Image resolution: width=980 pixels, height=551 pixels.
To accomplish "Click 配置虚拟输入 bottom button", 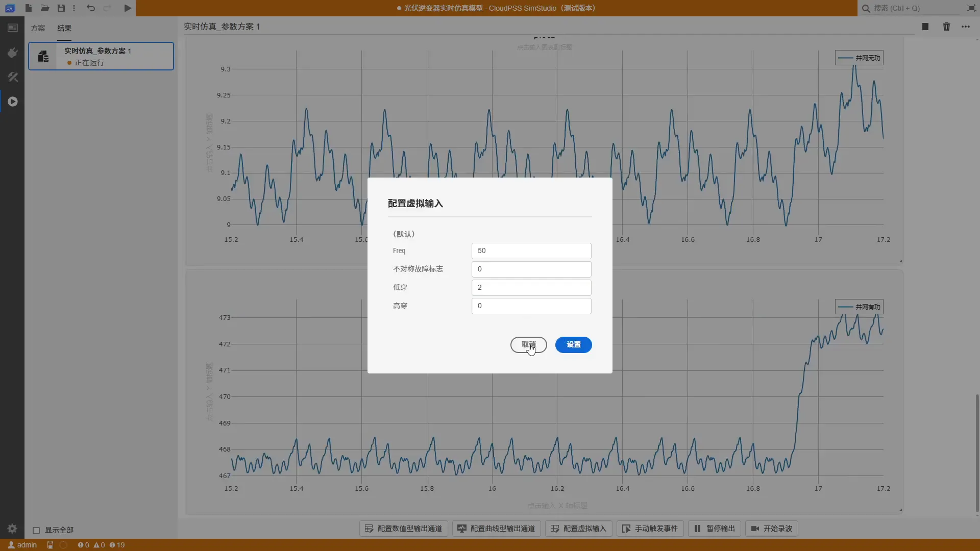I will 579,529.
